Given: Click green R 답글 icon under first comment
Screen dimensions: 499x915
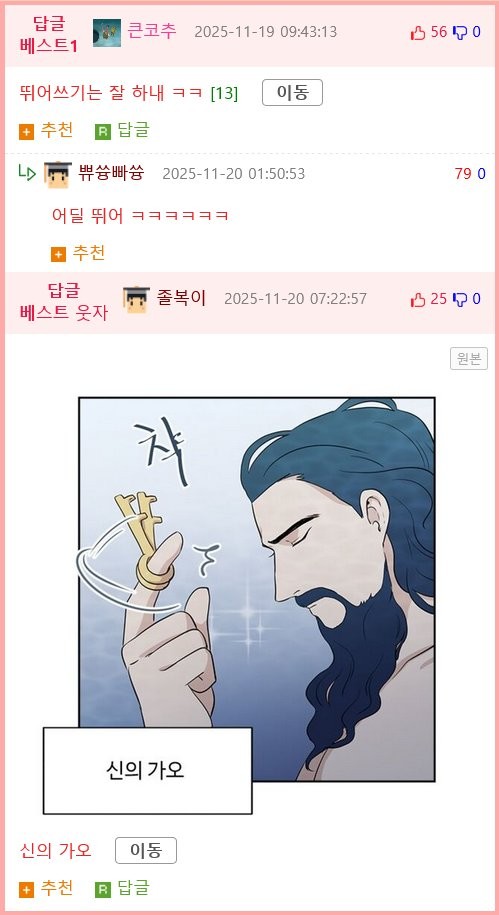Looking at the screenshot, I should click(x=103, y=132).
